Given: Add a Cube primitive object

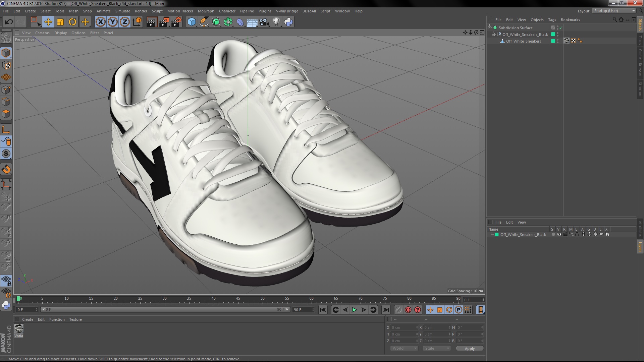Looking at the screenshot, I should (192, 22).
